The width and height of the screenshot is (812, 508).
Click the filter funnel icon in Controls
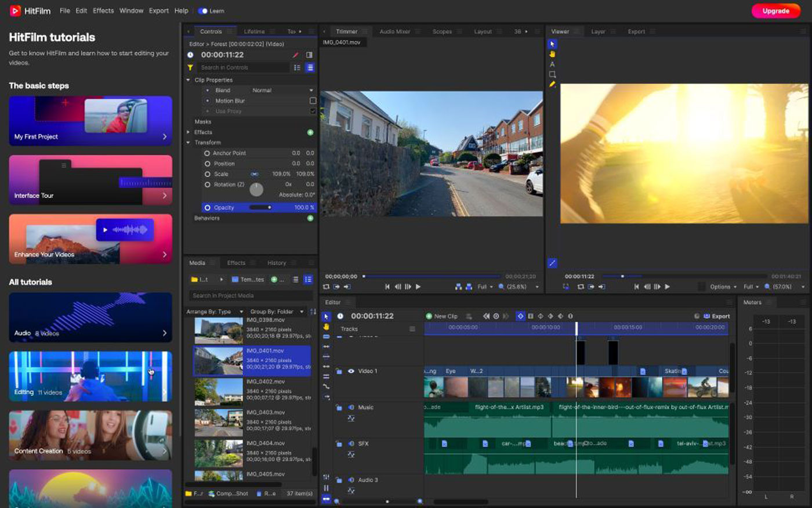coord(190,68)
